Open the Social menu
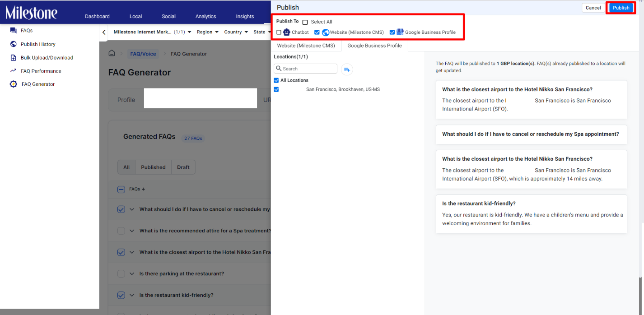 click(168, 16)
